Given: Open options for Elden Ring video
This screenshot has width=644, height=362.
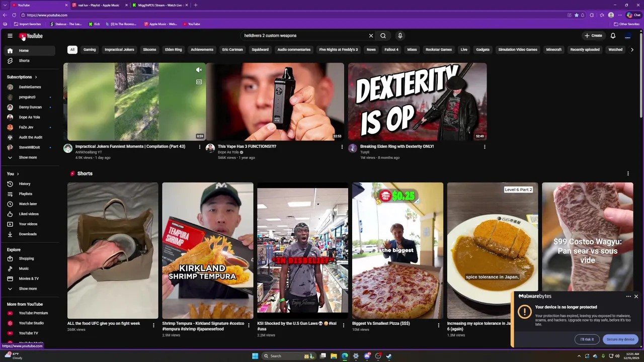Looking at the screenshot, I should 485,147.
